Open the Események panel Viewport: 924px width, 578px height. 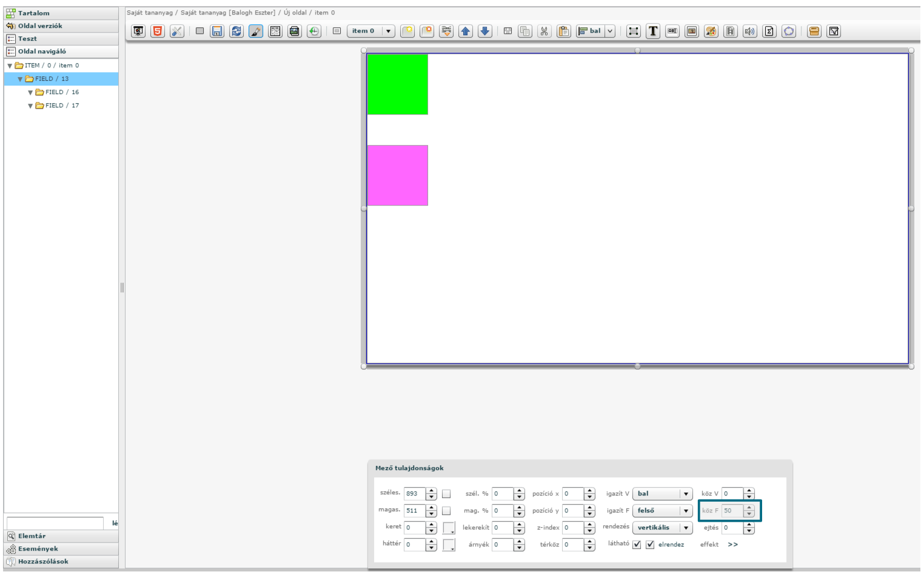[x=38, y=549]
